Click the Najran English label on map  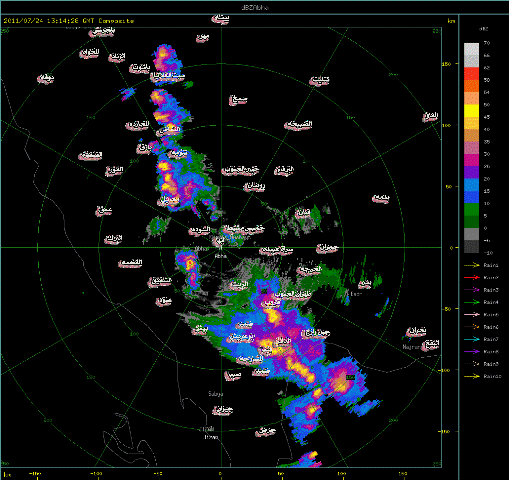pyautogui.click(x=411, y=347)
